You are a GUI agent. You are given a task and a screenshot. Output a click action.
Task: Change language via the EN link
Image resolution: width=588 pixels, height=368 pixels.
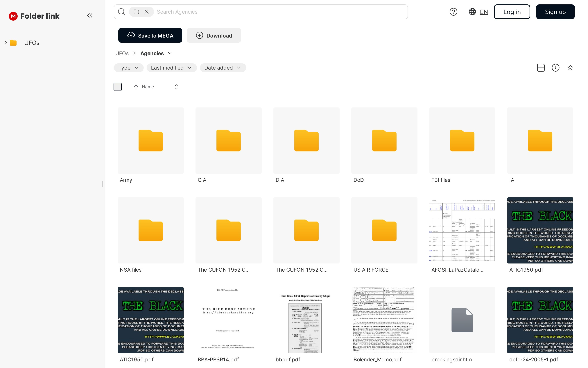pyautogui.click(x=484, y=12)
